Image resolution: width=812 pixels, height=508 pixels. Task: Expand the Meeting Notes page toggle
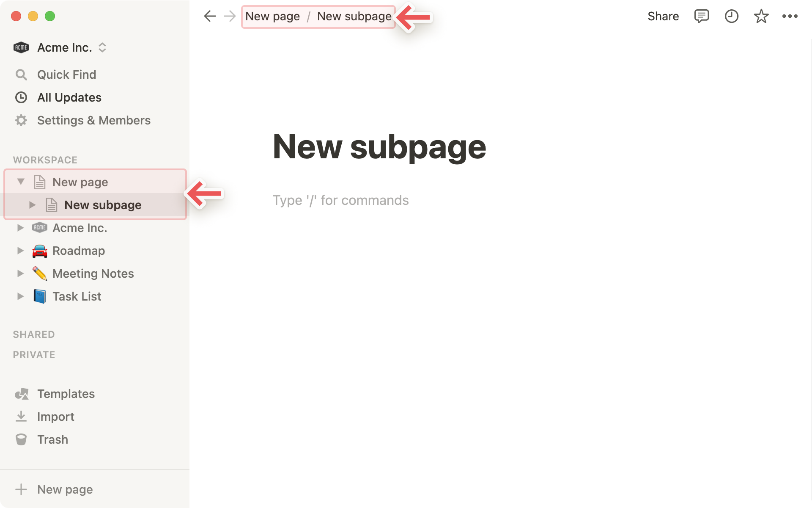20,273
